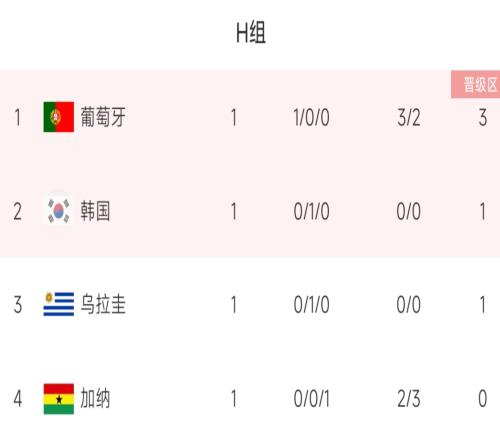Click Uruguay's 0/1/0 record
The width and height of the screenshot is (500, 440).
(311, 305)
